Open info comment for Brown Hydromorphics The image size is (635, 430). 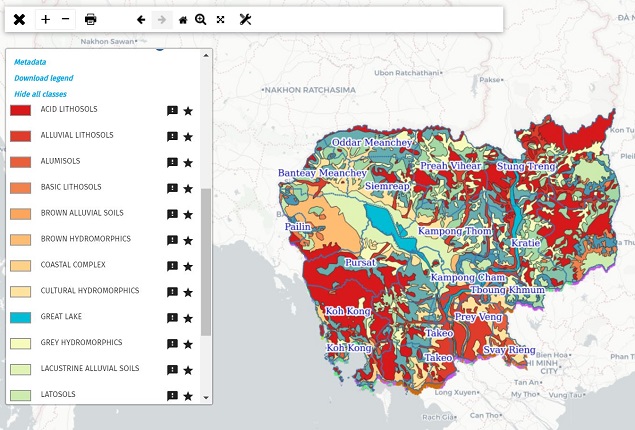172,240
